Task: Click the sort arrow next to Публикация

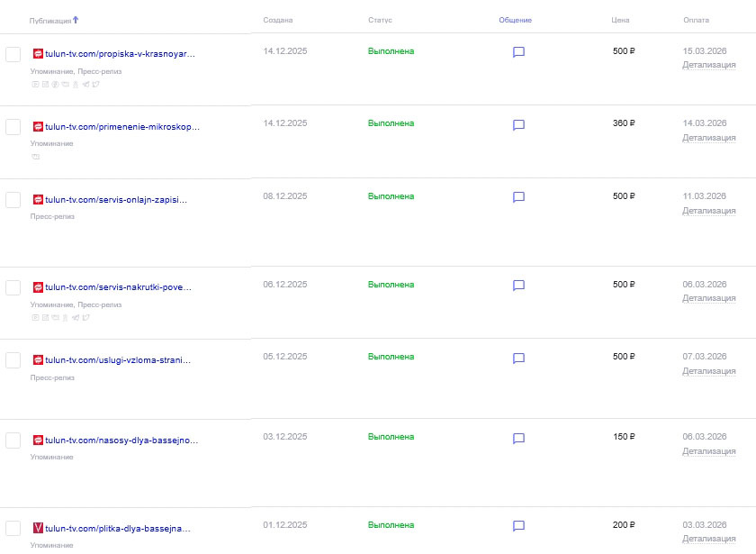Action: 76,19
